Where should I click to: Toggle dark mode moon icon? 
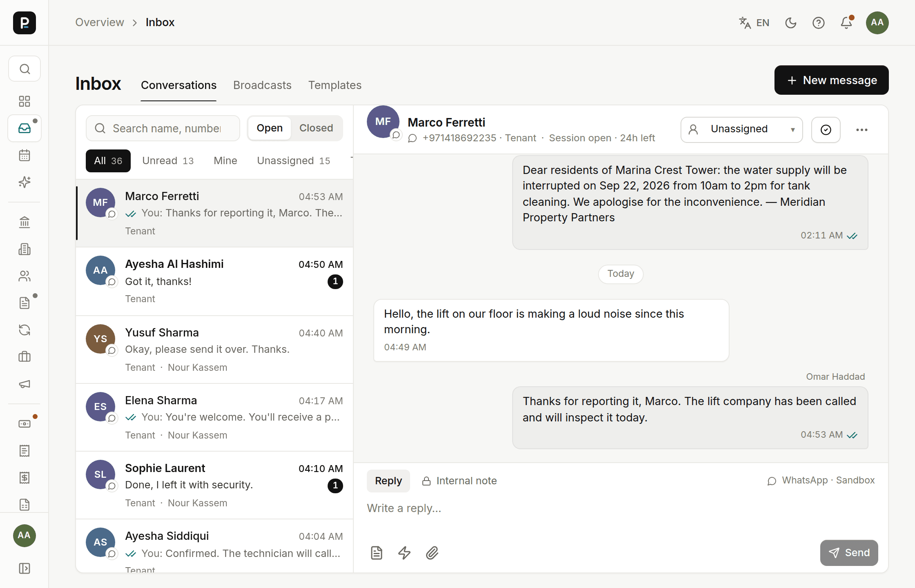[791, 23]
